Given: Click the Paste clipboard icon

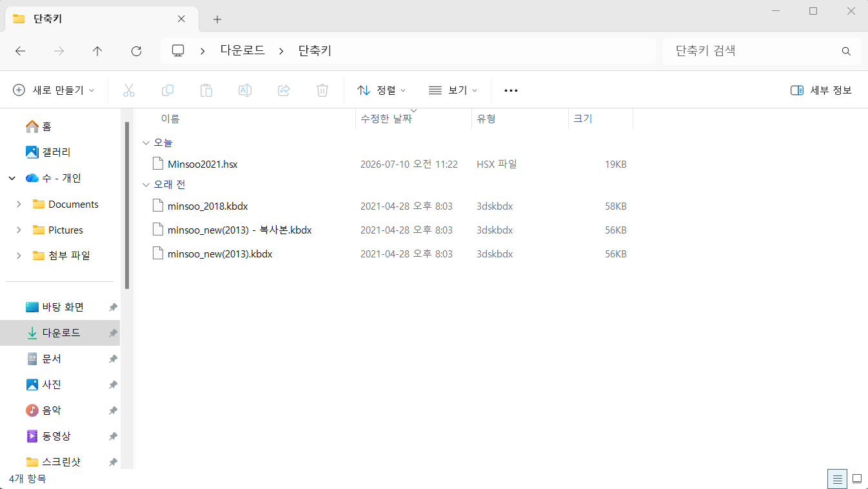Looking at the screenshot, I should (206, 90).
